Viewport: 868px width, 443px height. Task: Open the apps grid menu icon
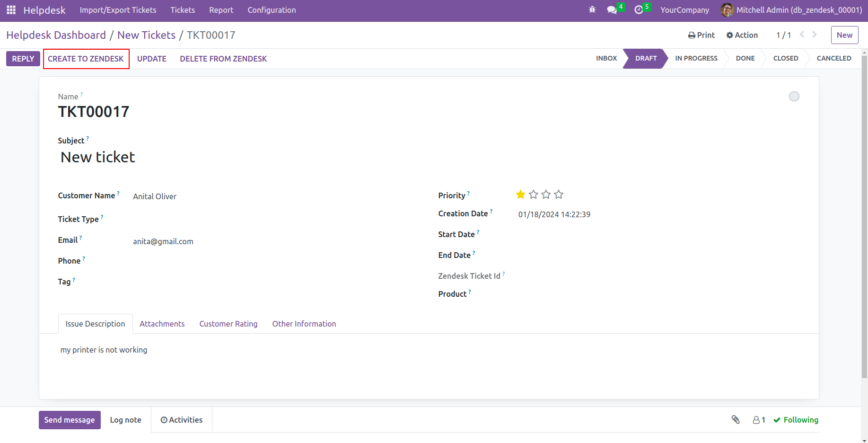coord(11,10)
